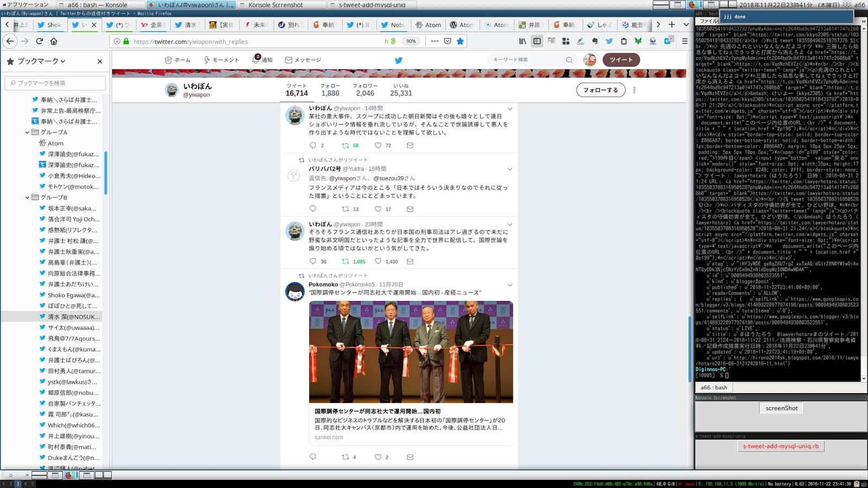Screen dimensions: 868x488
Task: Open the sankei.com link card headline
Action: [378, 412]
